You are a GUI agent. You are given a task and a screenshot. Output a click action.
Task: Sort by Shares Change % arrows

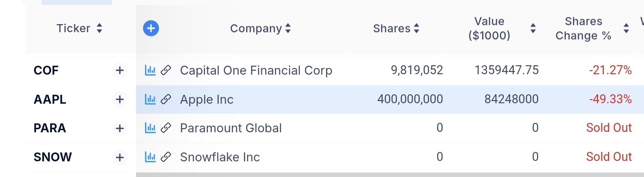[x=626, y=29]
